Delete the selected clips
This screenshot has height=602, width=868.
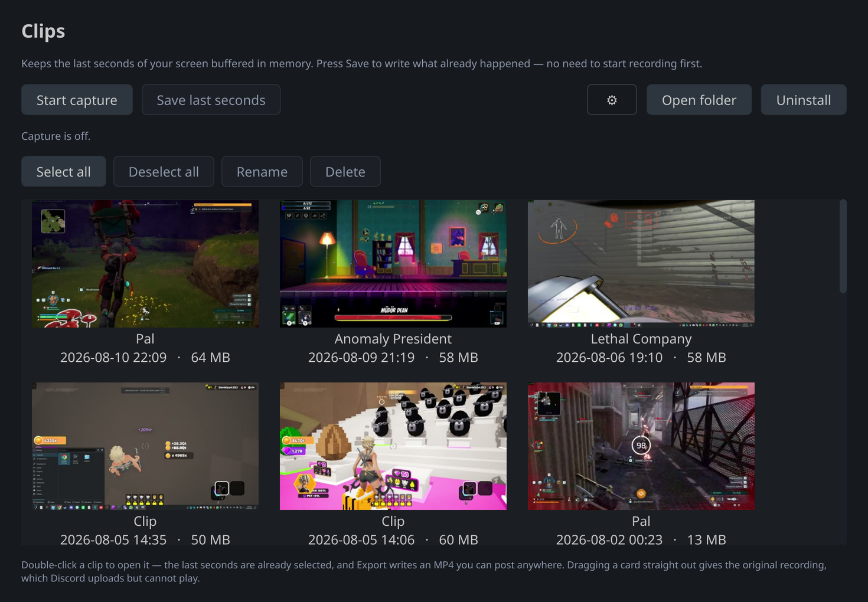(x=345, y=172)
